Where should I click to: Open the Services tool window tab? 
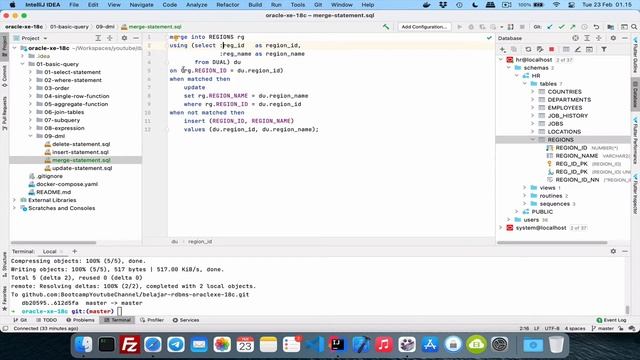coord(186,320)
